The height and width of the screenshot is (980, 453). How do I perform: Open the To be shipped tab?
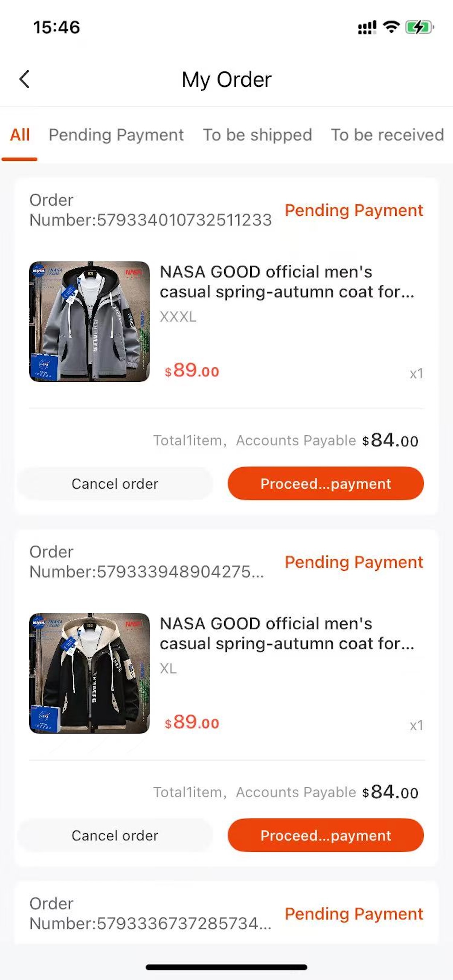coord(258,135)
